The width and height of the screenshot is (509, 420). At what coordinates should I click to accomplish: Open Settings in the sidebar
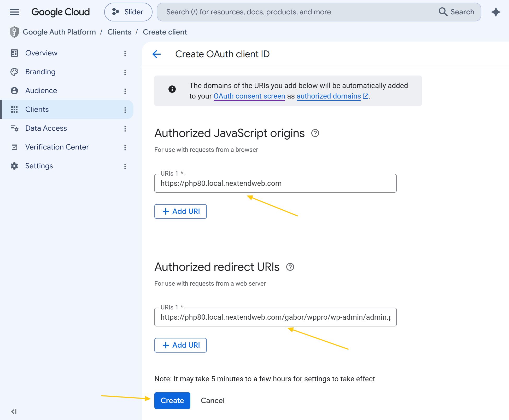click(x=67, y=166)
